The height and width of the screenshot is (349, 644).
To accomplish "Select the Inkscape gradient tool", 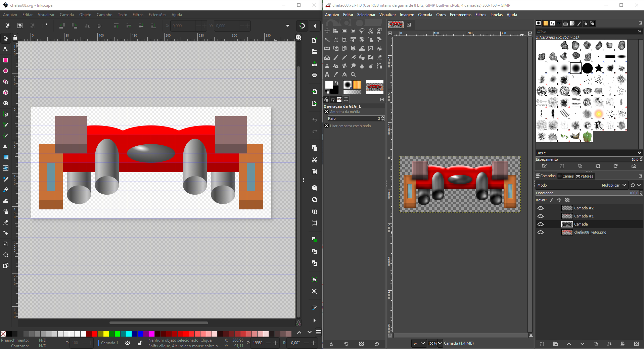I will (6, 157).
